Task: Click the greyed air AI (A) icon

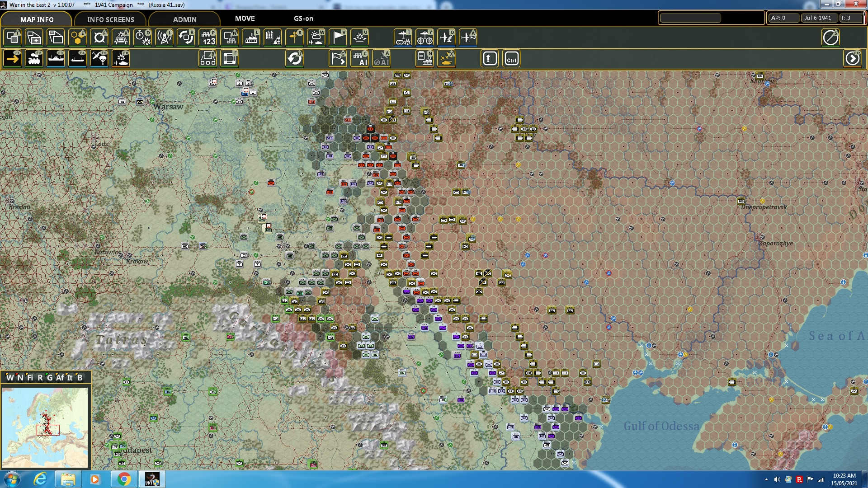Action: 382,59
